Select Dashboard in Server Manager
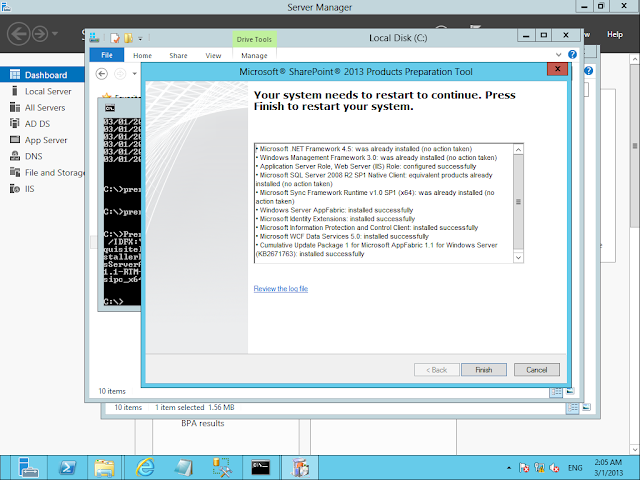 42,75
